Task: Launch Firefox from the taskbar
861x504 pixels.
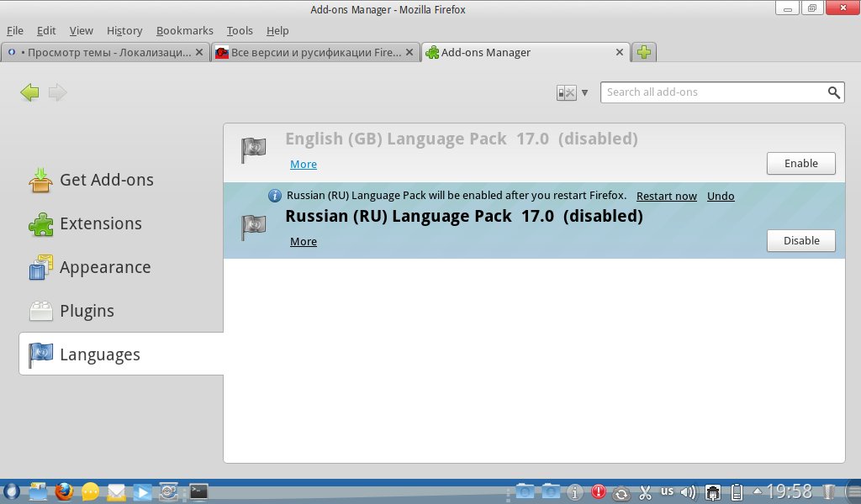Action: coord(64,492)
